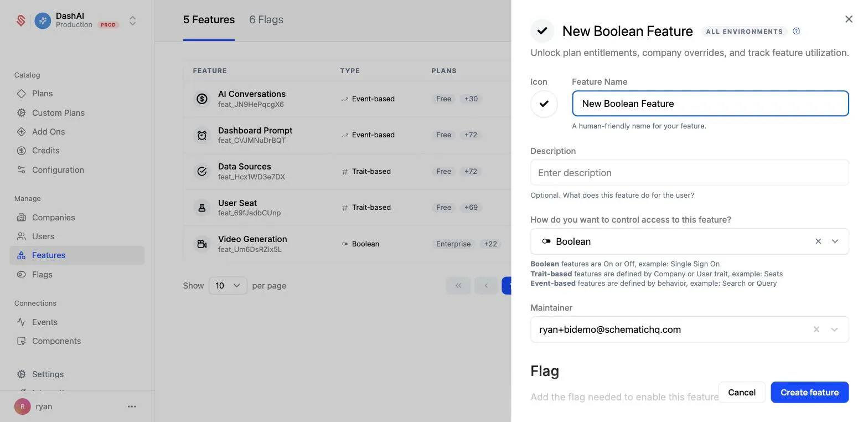Click the All Environments help icon
The image size is (868, 422).
[x=797, y=32]
